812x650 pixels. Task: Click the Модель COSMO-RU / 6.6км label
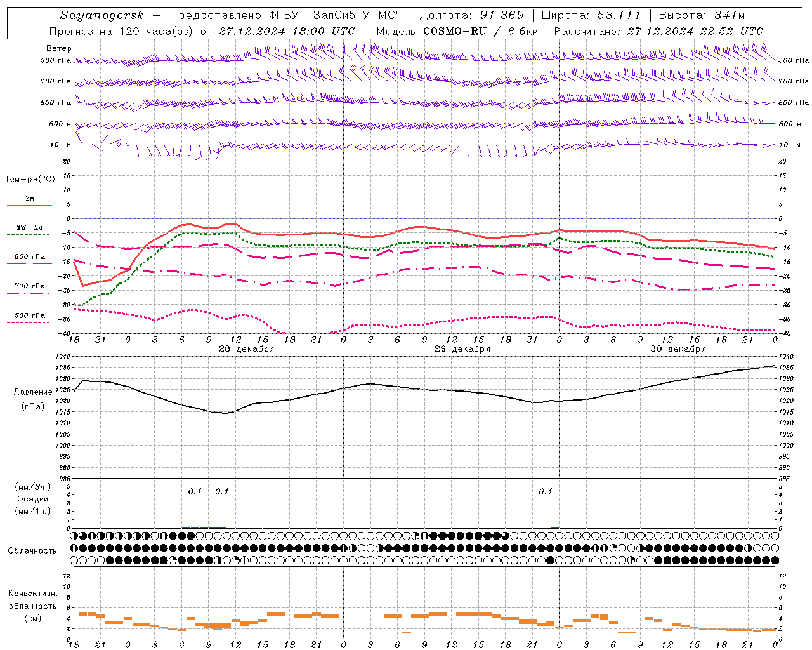click(x=457, y=31)
